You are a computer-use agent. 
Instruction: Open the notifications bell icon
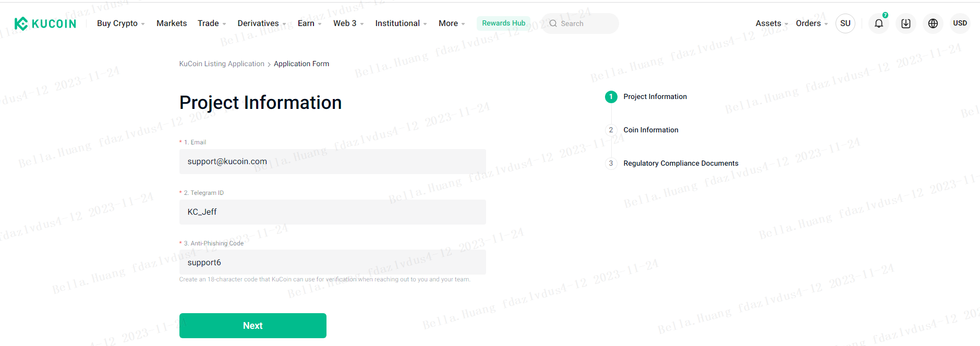(879, 23)
